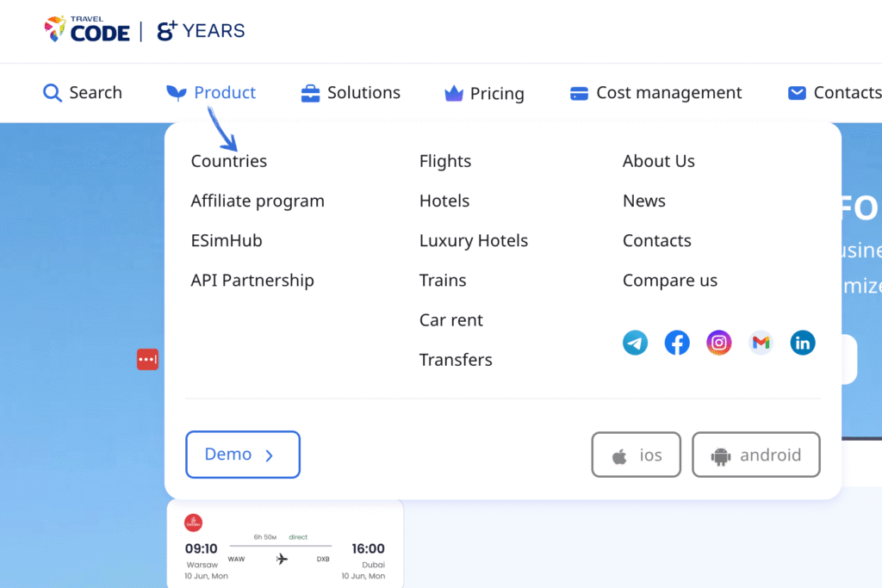This screenshot has height=588, width=882.
Task: Click the Countries link
Action: pos(228,161)
